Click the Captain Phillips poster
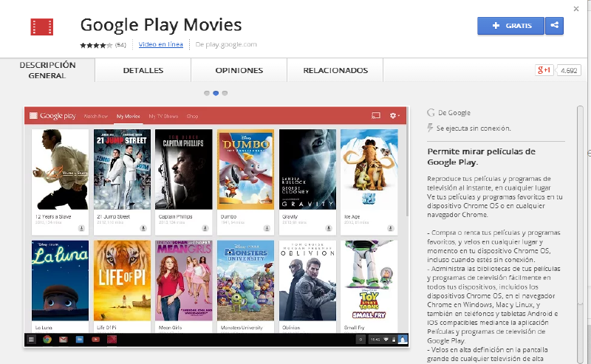591x364 pixels. 184,169
